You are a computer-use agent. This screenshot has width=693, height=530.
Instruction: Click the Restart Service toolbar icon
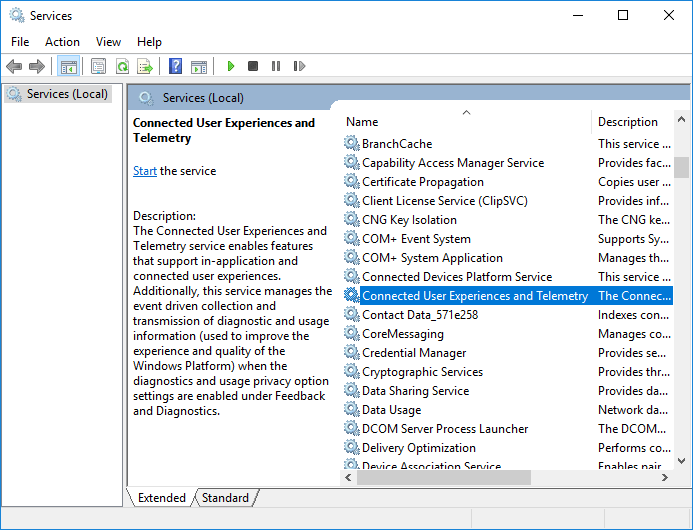pos(298,66)
